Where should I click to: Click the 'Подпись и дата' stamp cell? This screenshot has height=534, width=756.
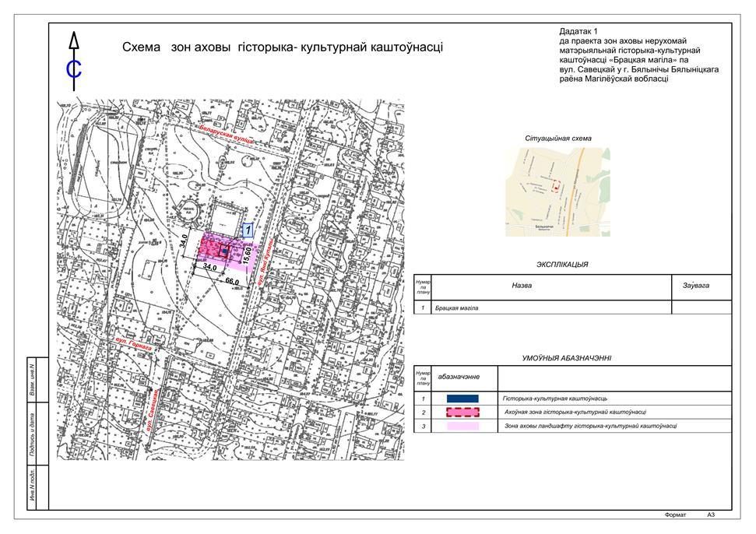[32, 434]
